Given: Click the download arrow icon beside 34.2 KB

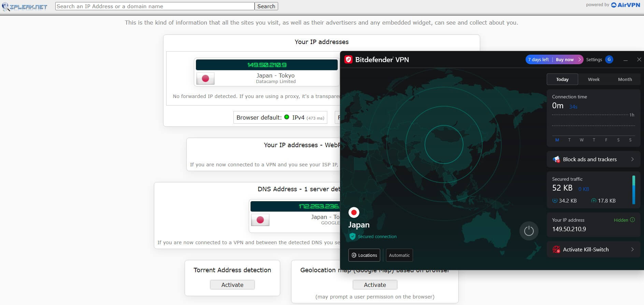Looking at the screenshot, I should point(555,200).
